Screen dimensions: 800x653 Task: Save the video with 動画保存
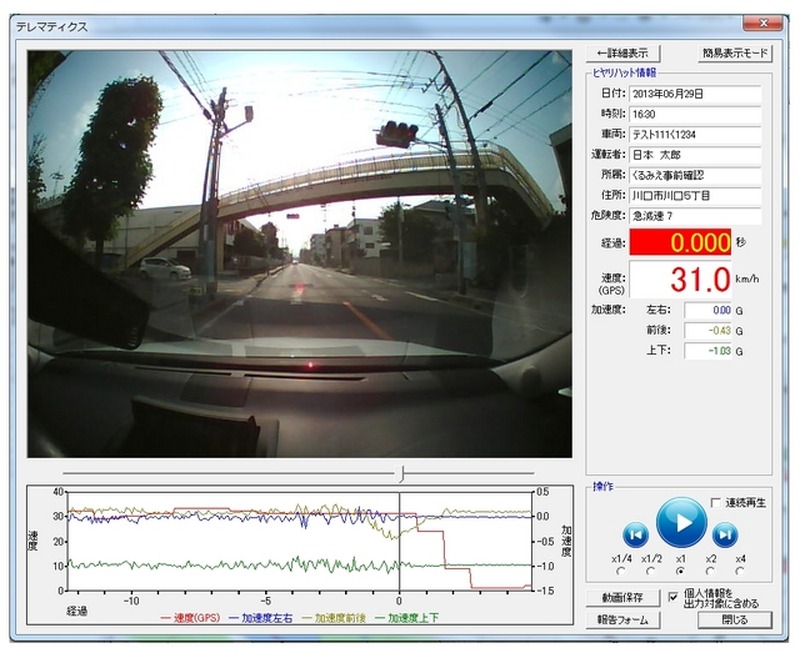coord(622,598)
